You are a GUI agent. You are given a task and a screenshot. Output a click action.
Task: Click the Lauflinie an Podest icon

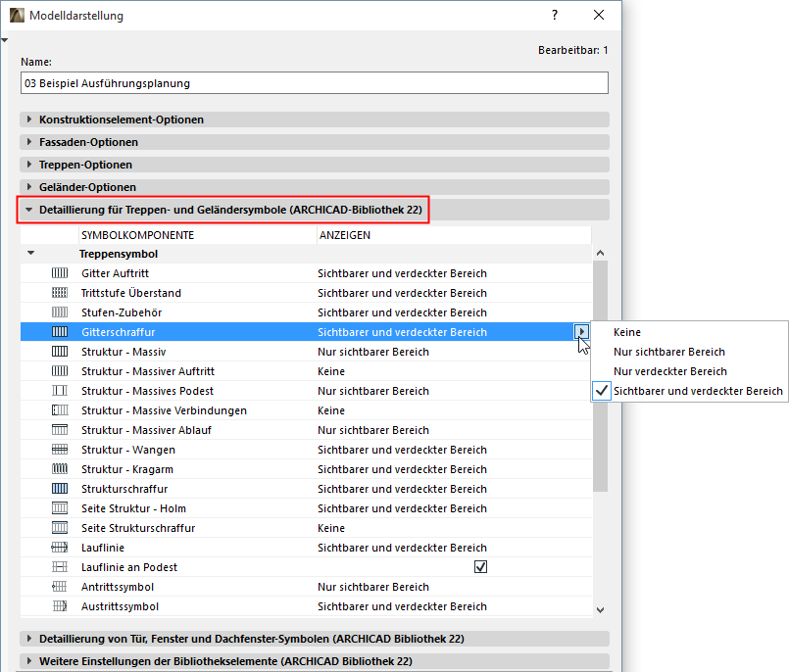[60, 567]
